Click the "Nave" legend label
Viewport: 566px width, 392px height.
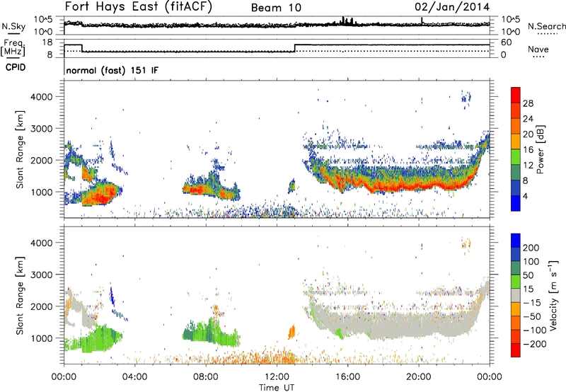pyautogui.click(x=538, y=49)
